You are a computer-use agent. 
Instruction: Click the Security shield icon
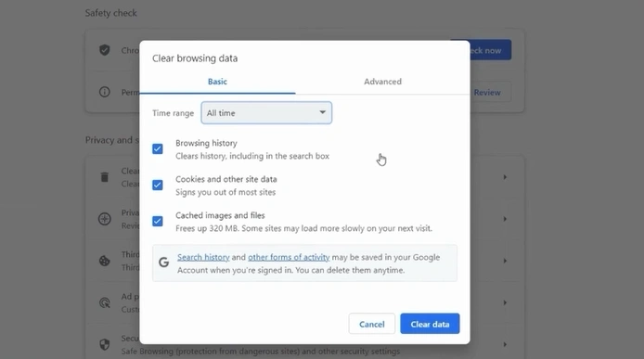(x=105, y=344)
